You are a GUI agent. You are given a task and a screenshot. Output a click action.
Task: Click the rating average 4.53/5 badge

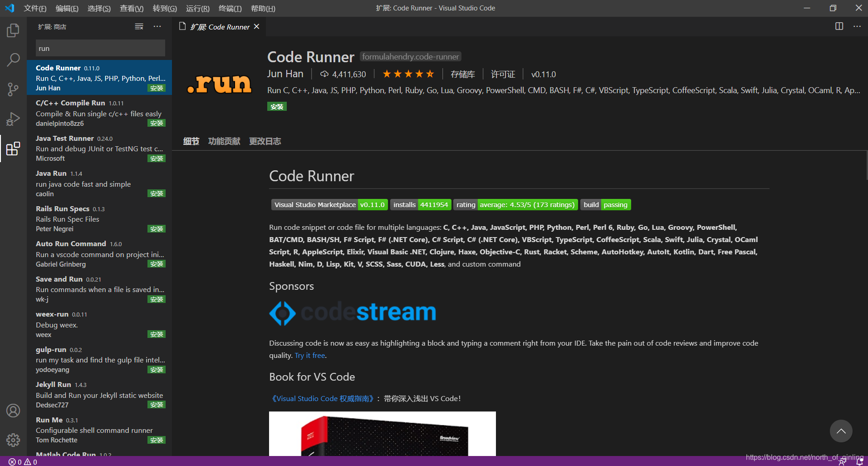(515, 205)
